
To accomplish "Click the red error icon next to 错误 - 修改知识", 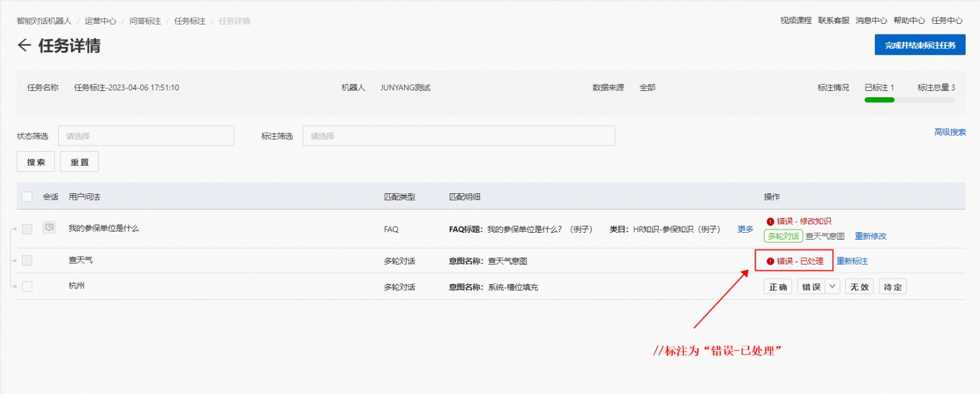I will pos(770,221).
